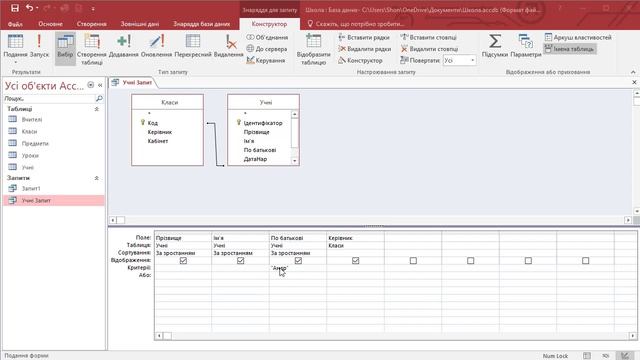Check display box in sixth empty column

click(471, 260)
